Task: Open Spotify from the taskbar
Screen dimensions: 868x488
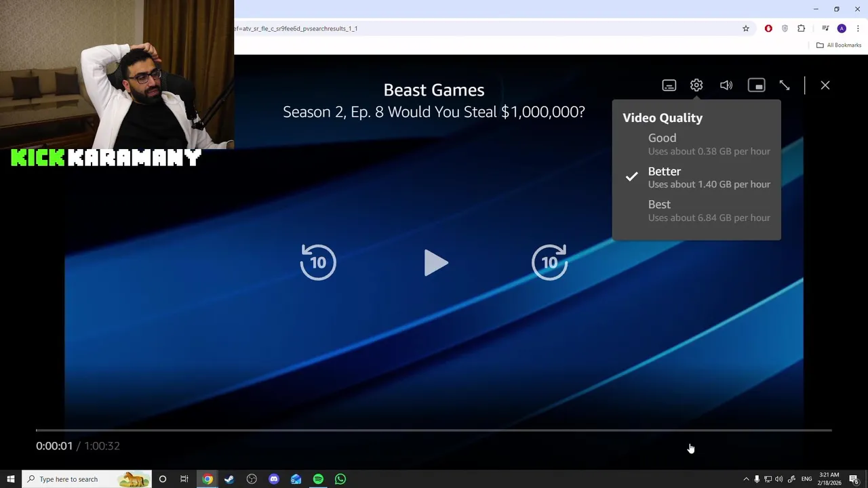Action: [x=318, y=479]
